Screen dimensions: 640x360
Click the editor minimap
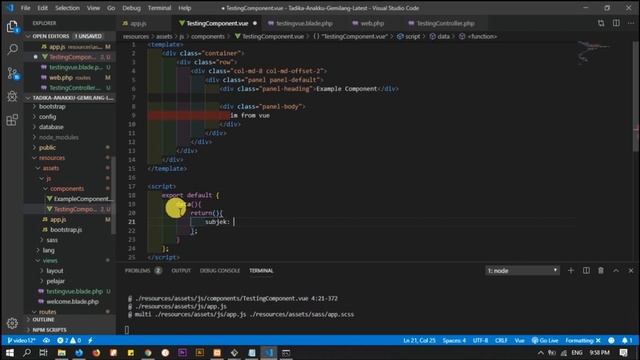point(603,53)
